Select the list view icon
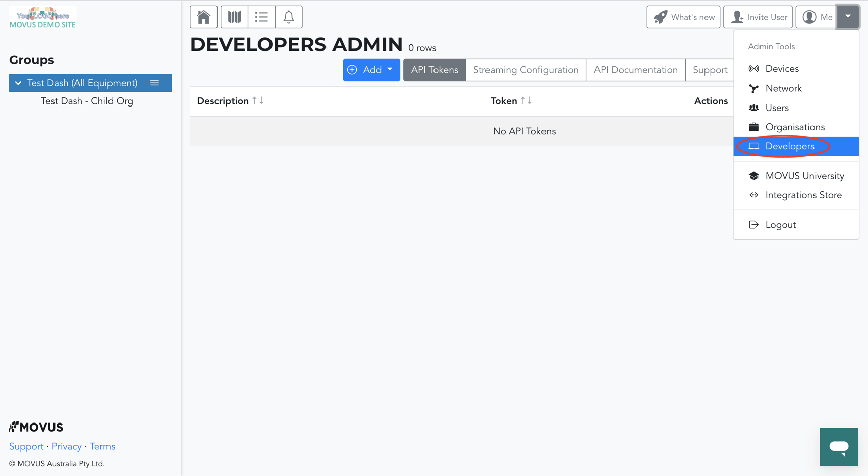Image resolution: width=868 pixels, height=476 pixels. [x=261, y=17]
